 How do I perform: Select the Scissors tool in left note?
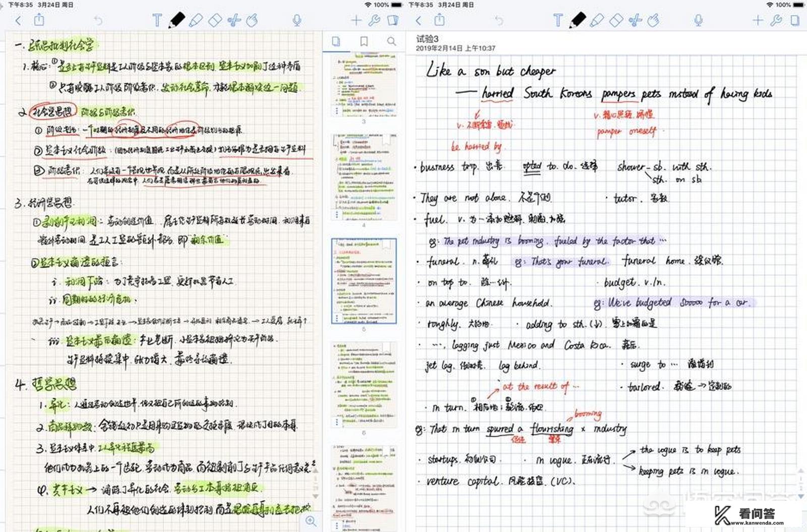[x=234, y=20]
